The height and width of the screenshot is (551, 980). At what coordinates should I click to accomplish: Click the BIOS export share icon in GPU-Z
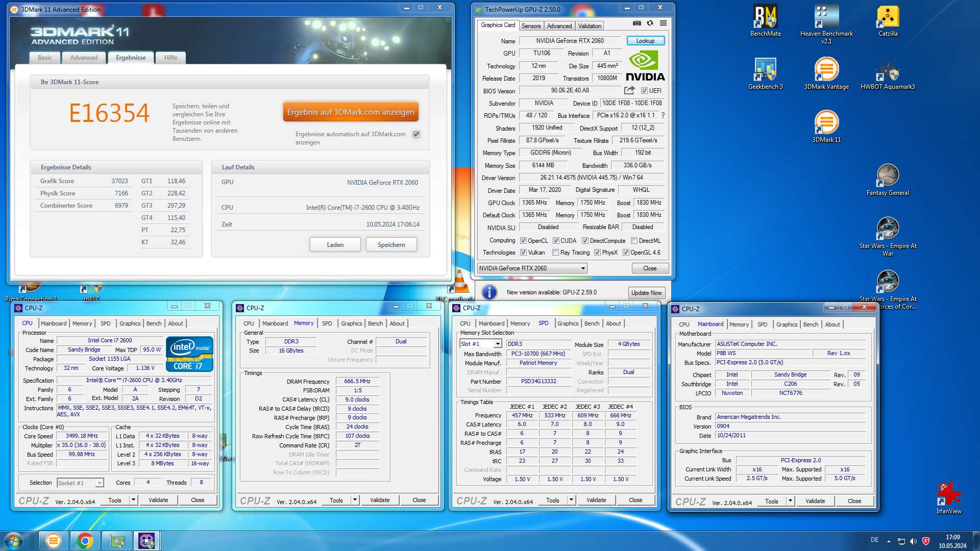tap(629, 90)
